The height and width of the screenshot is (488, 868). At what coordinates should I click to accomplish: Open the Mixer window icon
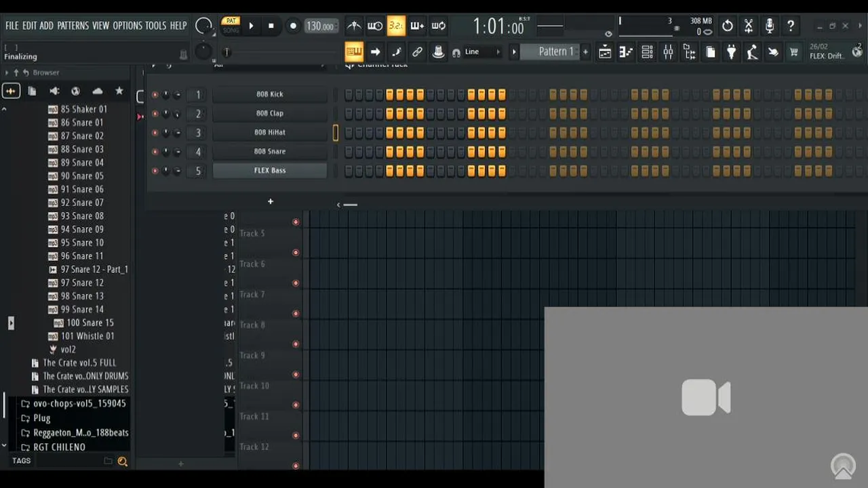click(668, 52)
